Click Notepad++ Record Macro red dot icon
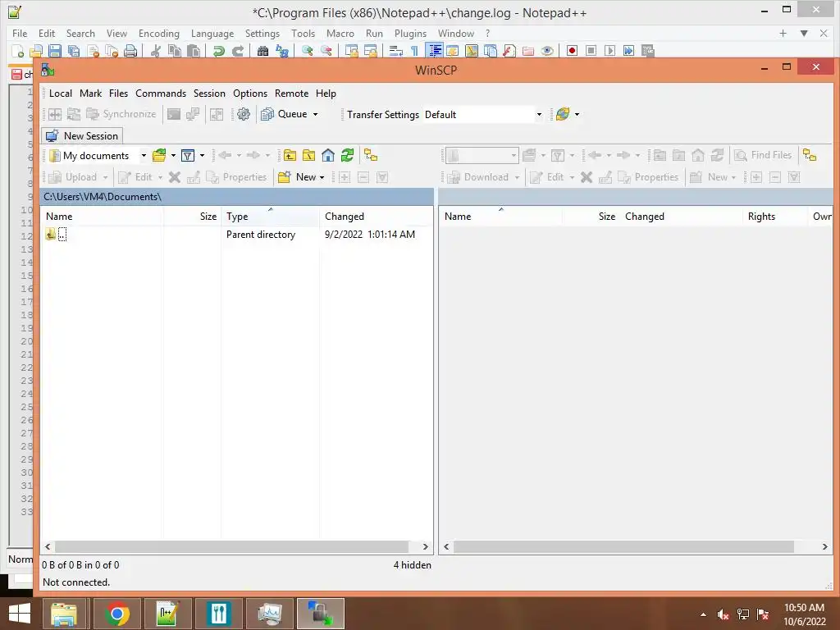 coord(572,51)
